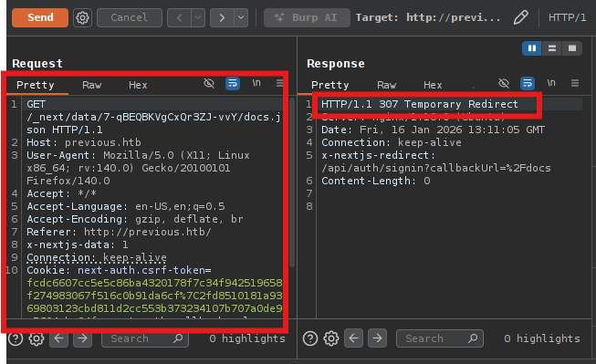This screenshot has width=596, height=364.
Task: Click 'HTTP/1.1 307 Temporary Redirect' status line
Action: coord(420,104)
